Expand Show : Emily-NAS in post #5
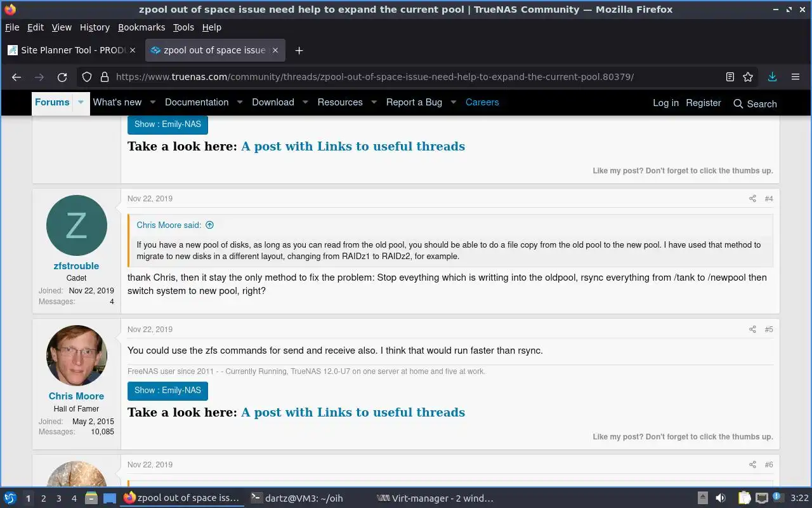Screen dimensions: 812x508 point(167,391)
